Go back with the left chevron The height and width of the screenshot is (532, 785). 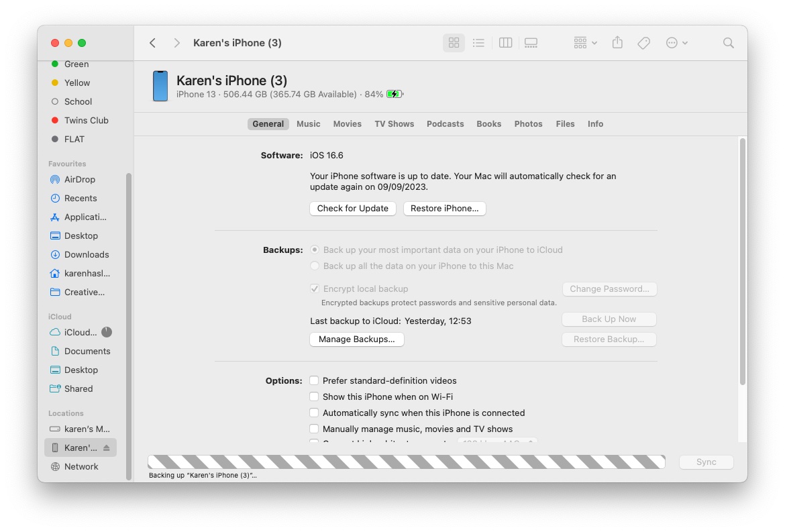click(153, 43)
